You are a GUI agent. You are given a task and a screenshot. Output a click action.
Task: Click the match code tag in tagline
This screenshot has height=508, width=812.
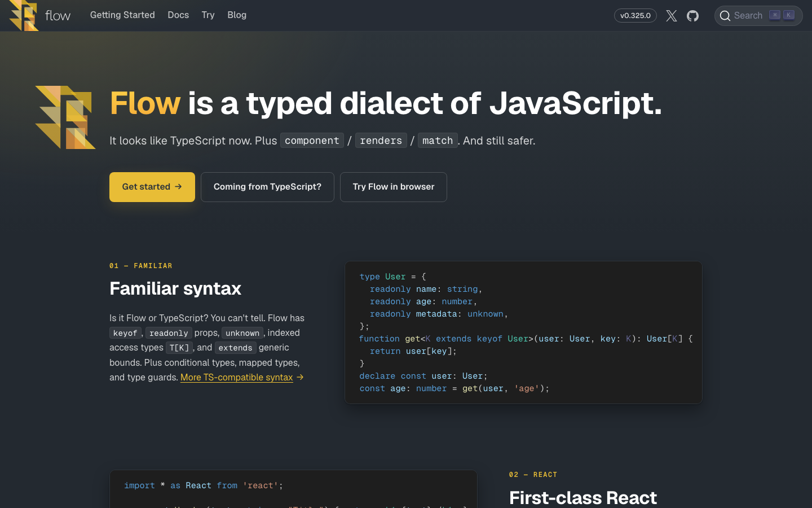pyautogui.click(x=438, y=141)
